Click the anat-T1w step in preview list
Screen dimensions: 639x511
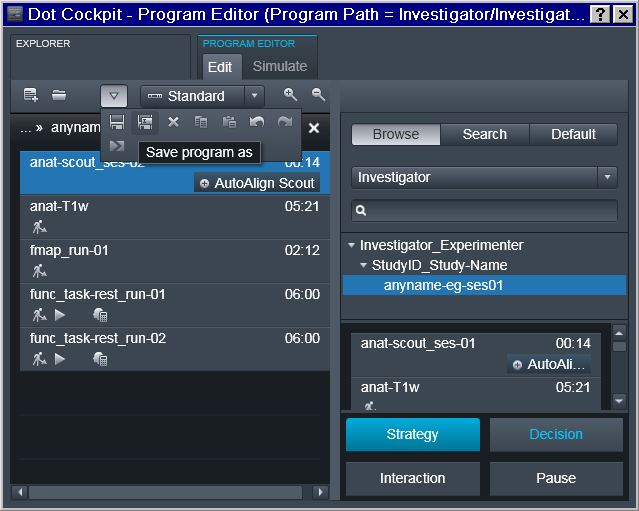pyautogui.click(x=476, y=394)
